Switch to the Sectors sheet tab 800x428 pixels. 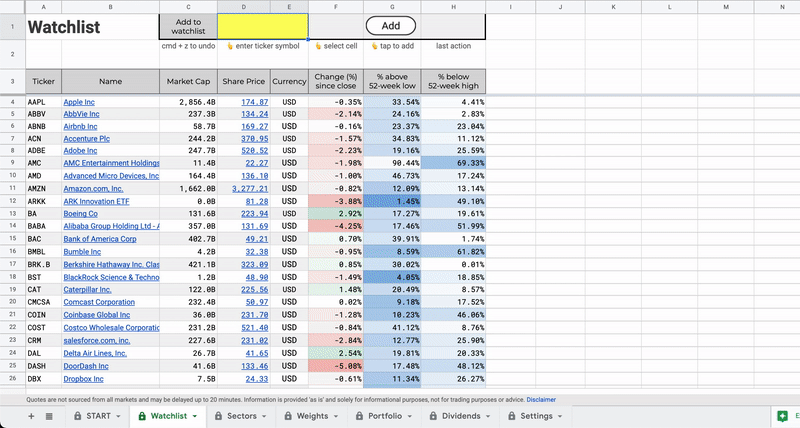point(241,416)
